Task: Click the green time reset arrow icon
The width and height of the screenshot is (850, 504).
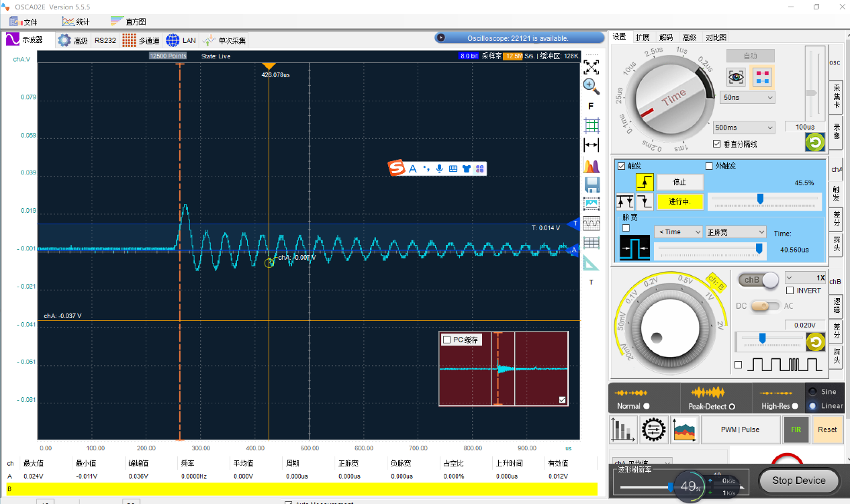Action: 814,142
